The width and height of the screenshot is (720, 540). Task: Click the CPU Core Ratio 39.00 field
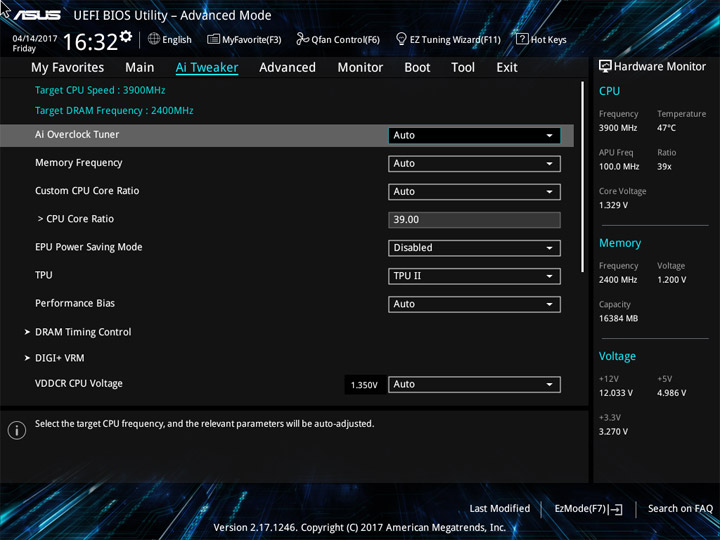[474, 219]
